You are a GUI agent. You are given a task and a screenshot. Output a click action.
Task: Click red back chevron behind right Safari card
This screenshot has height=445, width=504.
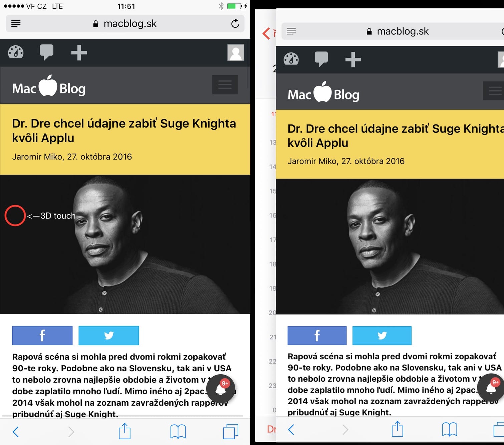point(266,33)
